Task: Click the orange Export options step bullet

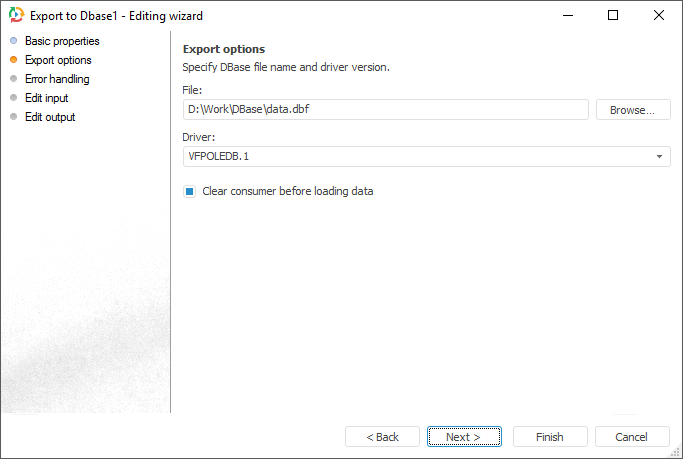Action: click(13, 60)
